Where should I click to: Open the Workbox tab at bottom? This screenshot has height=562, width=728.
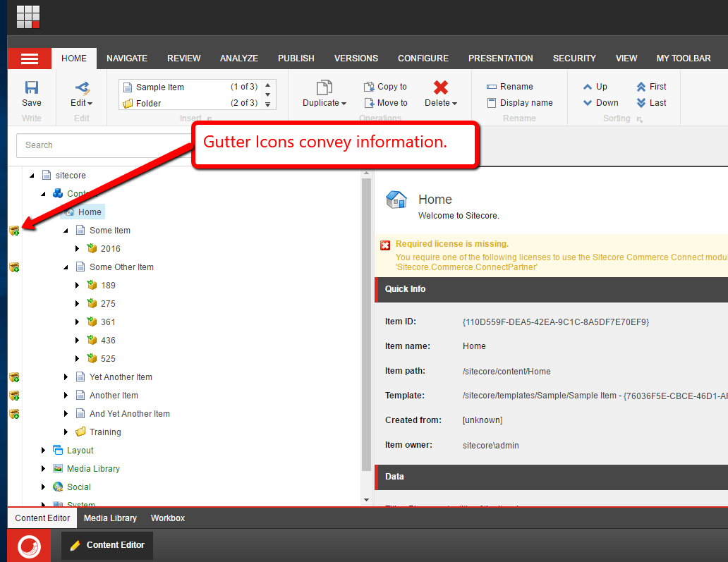click(x=167, y=518)
